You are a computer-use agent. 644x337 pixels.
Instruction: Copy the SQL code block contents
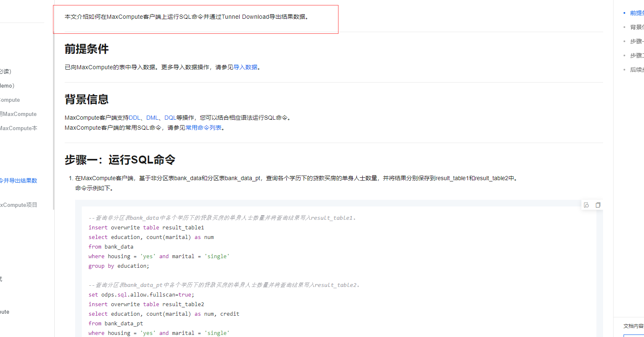[x=598, y=205]
